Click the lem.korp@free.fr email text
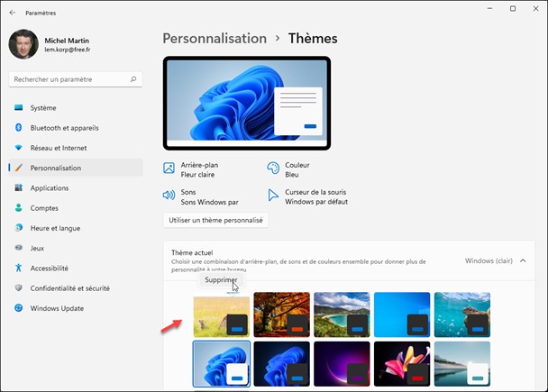 [68, 50]
